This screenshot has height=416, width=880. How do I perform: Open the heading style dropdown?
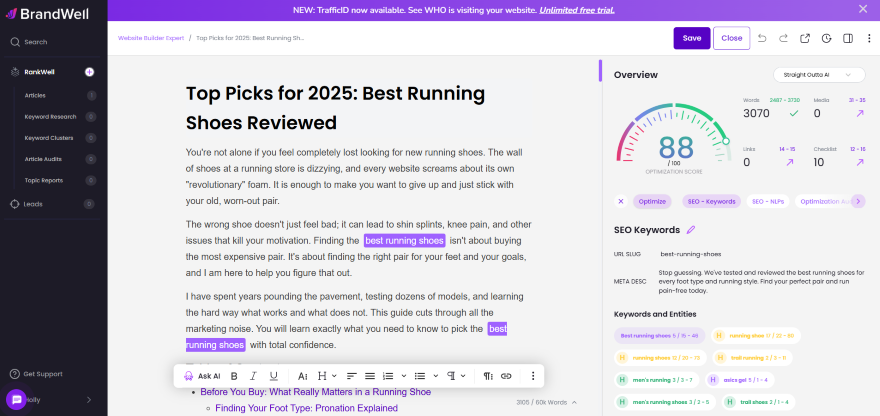coord(327,376)
